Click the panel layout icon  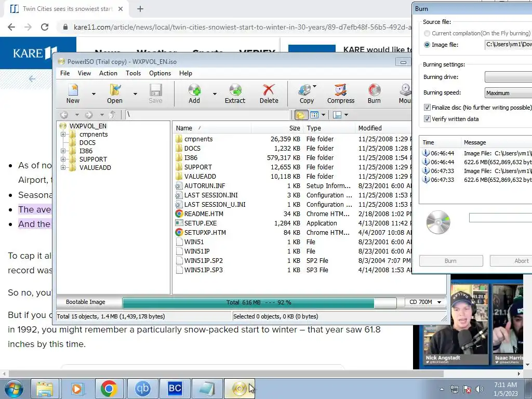(337, 115)
